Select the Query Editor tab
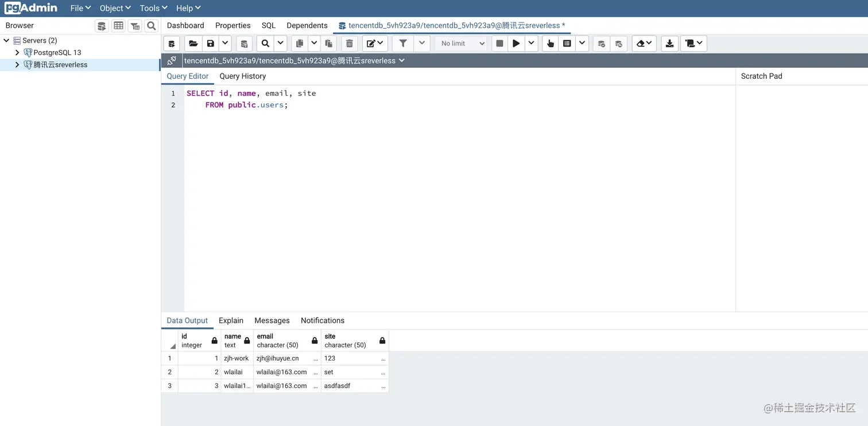The width and height of the screenshot is (868, 426). (x=188, y=76)
